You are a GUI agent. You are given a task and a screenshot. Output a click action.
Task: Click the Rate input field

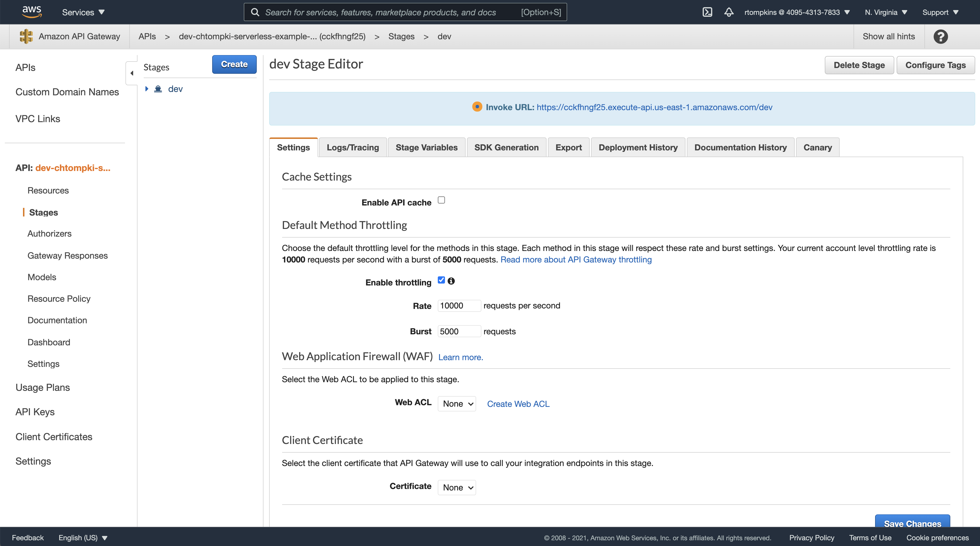459,306
